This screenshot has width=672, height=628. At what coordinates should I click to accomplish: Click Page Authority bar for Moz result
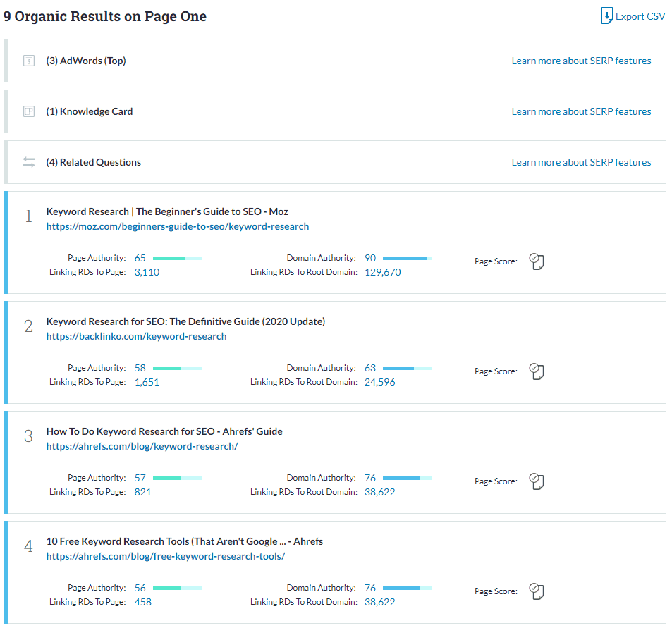pos(178,258)
